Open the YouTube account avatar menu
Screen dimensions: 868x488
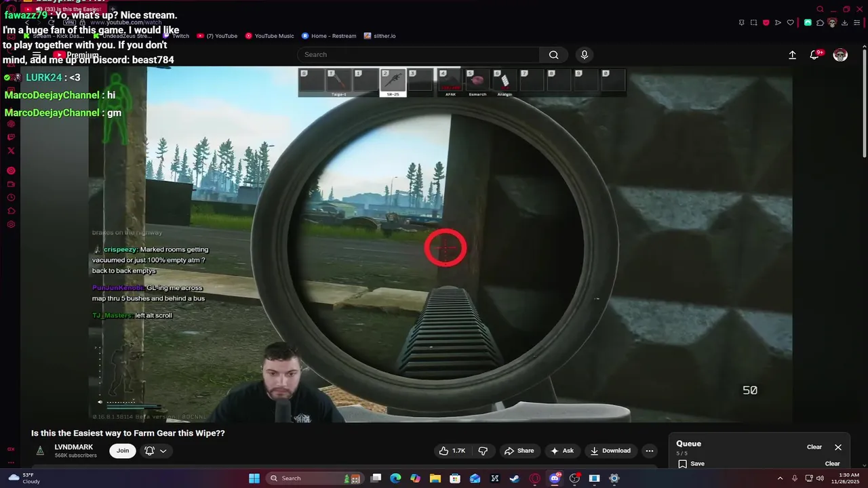tap(840, 55)
